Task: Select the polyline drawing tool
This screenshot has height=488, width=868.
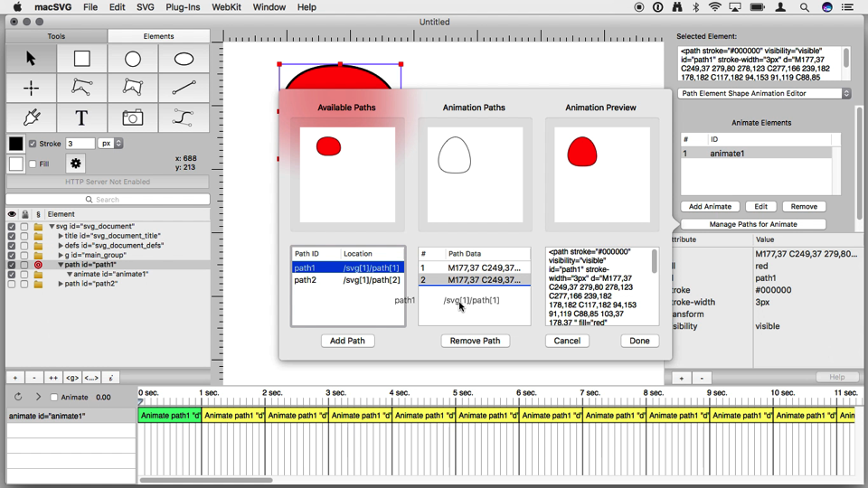Action: (x=82, y=89)
